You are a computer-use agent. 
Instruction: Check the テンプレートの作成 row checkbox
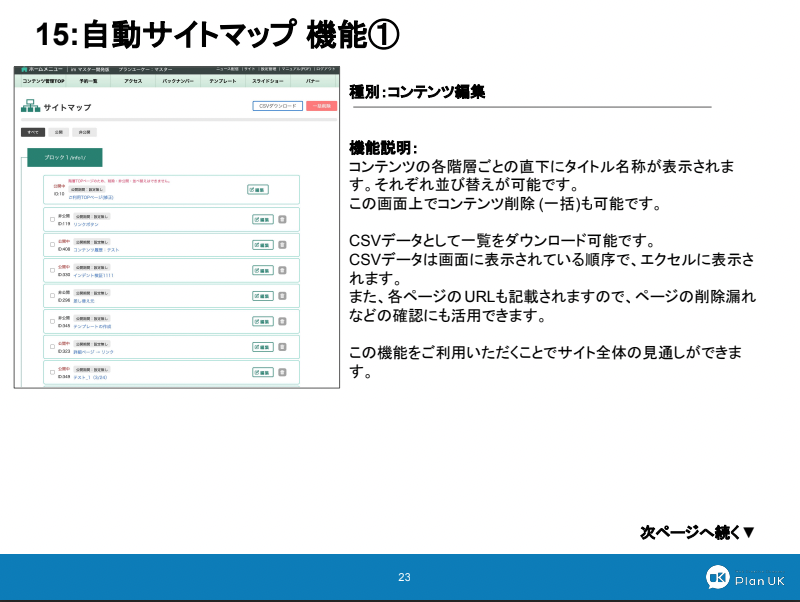pyautogui.click(x=52, y=321)
